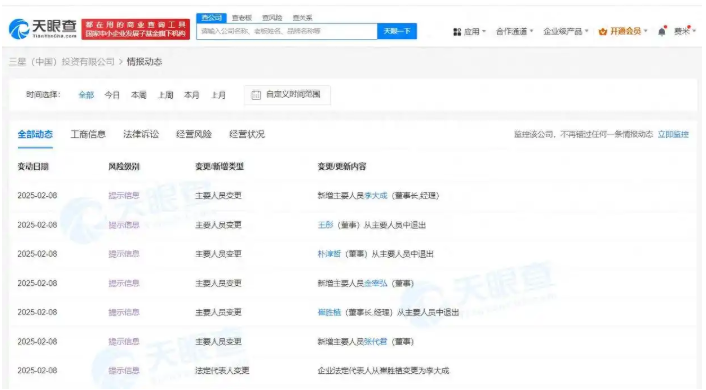Open the 崔胜植 person link

(329, 312)
